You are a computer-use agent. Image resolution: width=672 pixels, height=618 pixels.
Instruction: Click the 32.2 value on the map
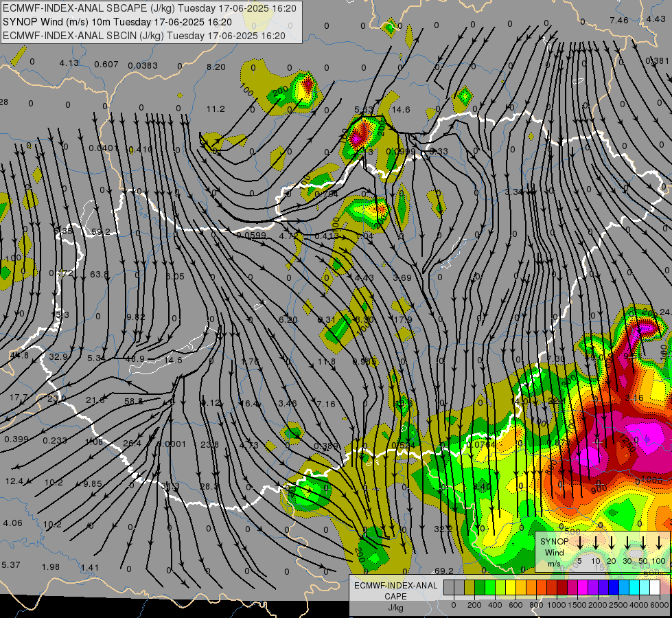tap(443, 529)
